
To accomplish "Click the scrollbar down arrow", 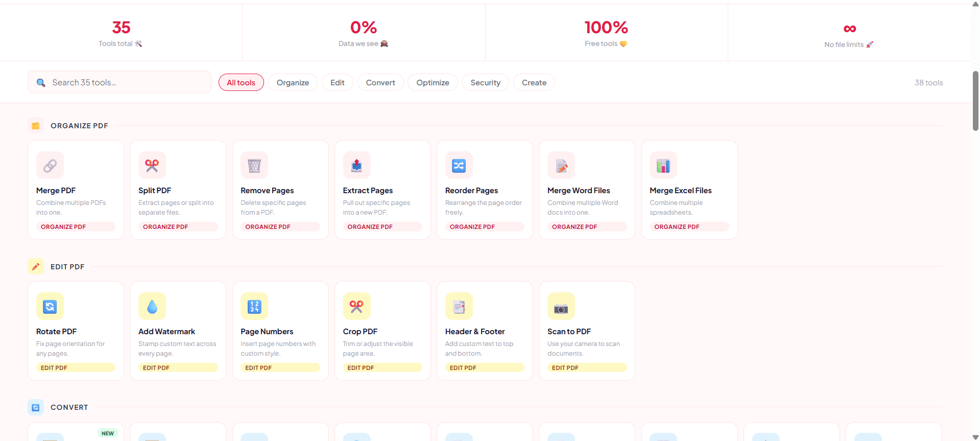I will click(975, 437).
